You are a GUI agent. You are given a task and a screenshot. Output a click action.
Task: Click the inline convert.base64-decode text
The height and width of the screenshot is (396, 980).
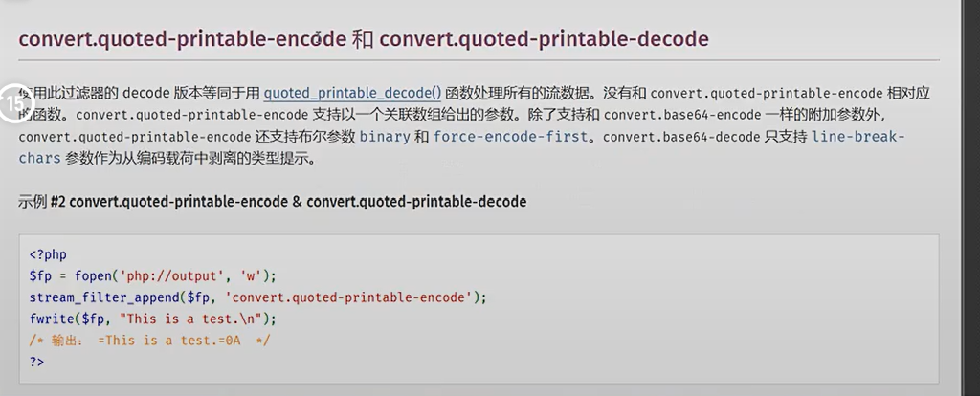pos(681,137)
